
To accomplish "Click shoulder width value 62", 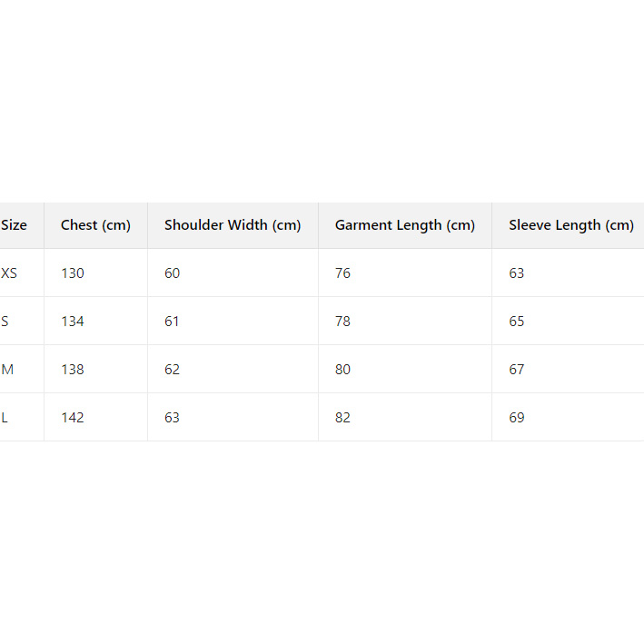I will [173, 370].
